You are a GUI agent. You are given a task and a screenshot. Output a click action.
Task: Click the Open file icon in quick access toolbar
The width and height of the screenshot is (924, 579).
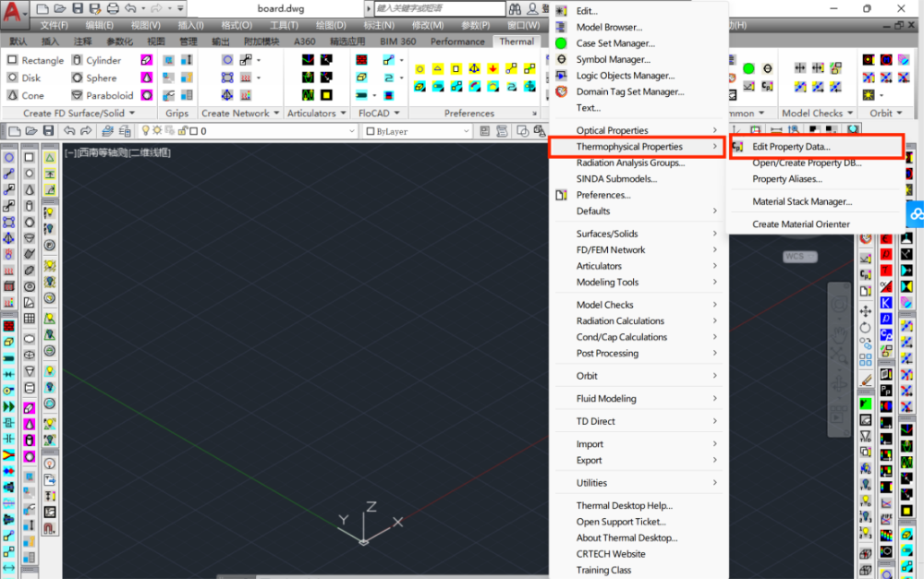pyautogui.click(x=59, y=8)
